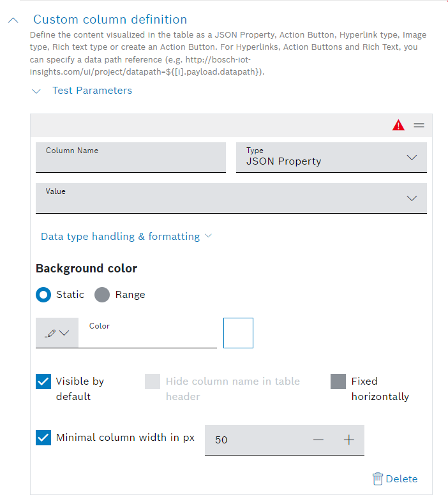Click the white color preview swatch
The image size is (448, 504).
pyautogui.click(x=238, y=333)
